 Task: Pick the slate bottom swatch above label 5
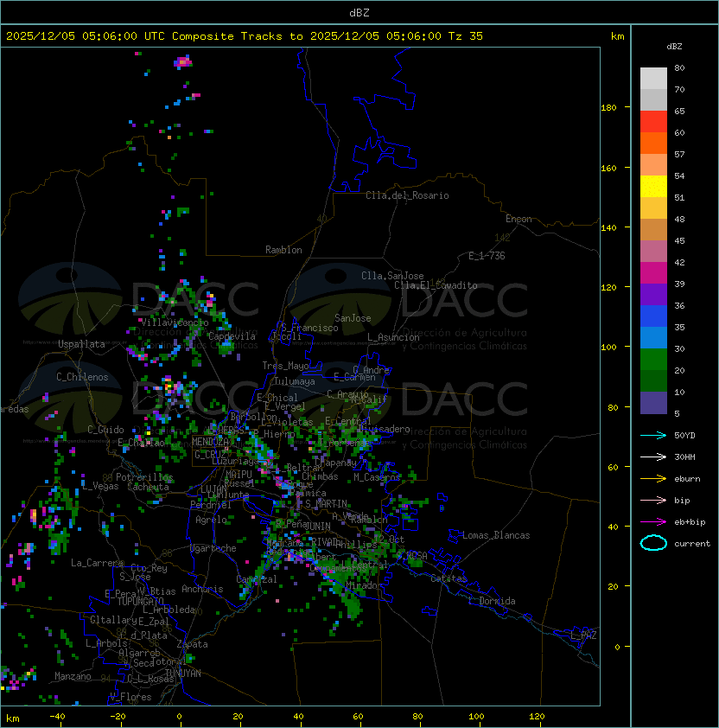pos(653,403)
